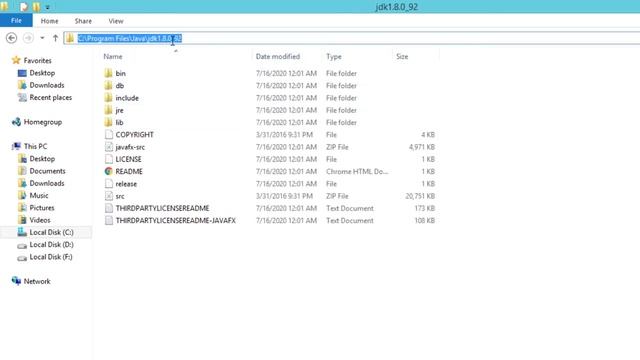640x360 pixels.
Task: Click Chrome HTML Do... type of README
Action: 357,171
